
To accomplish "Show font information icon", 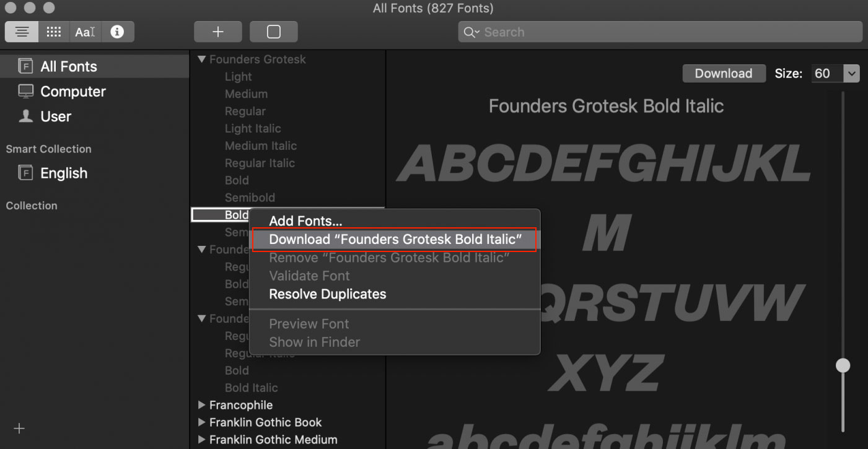I will click(x=117, y=32).
